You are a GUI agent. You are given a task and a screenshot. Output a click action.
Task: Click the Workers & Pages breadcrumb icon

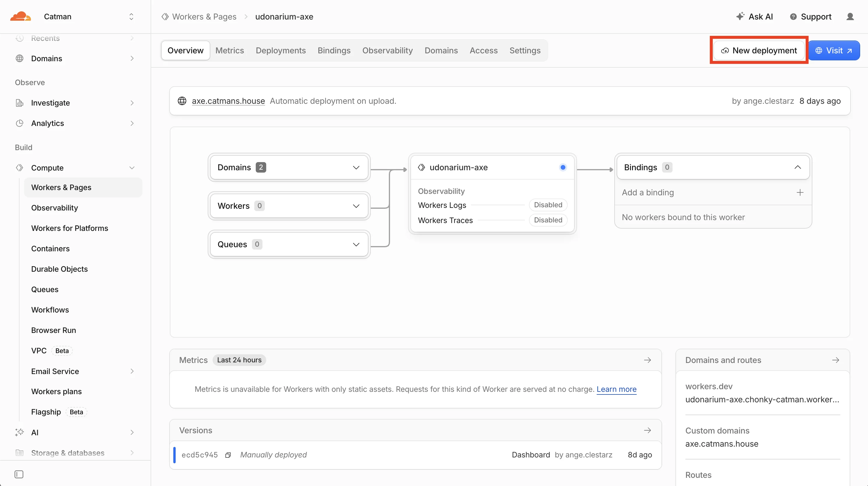pyautogui.click(x=165, y=17)
